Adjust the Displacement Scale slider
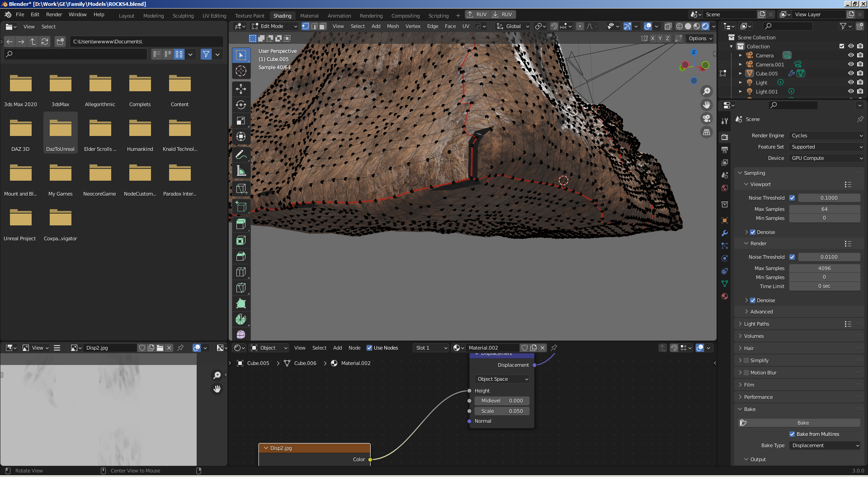Image resolution: width=868 pixels, height=477 pixels. click(x=501, y=411)
